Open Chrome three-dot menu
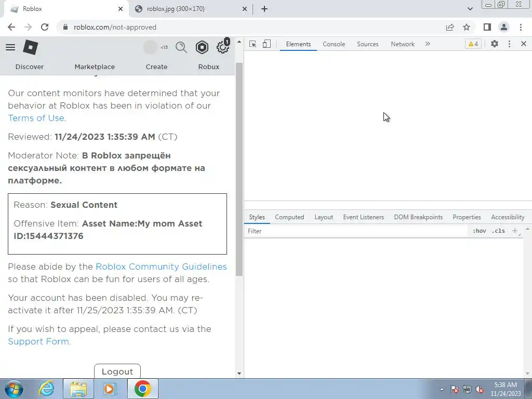The height and width of the screenshot is (399, 532). (x=521, y=27)
